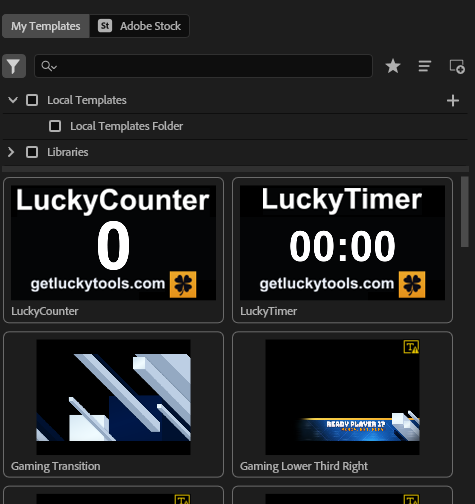Click the Libraries label
Screen dimensions: 475x504
point(68,152)
